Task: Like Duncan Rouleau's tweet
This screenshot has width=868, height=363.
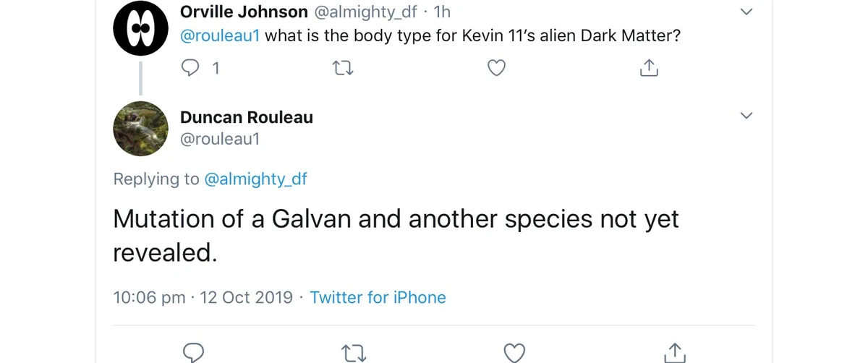Action: tap(514, 352)
